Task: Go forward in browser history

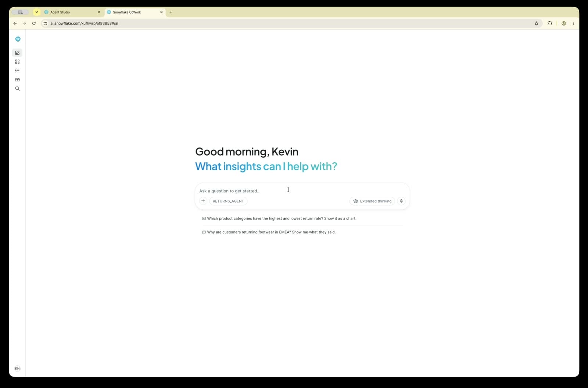Action: tap(24, 23)
